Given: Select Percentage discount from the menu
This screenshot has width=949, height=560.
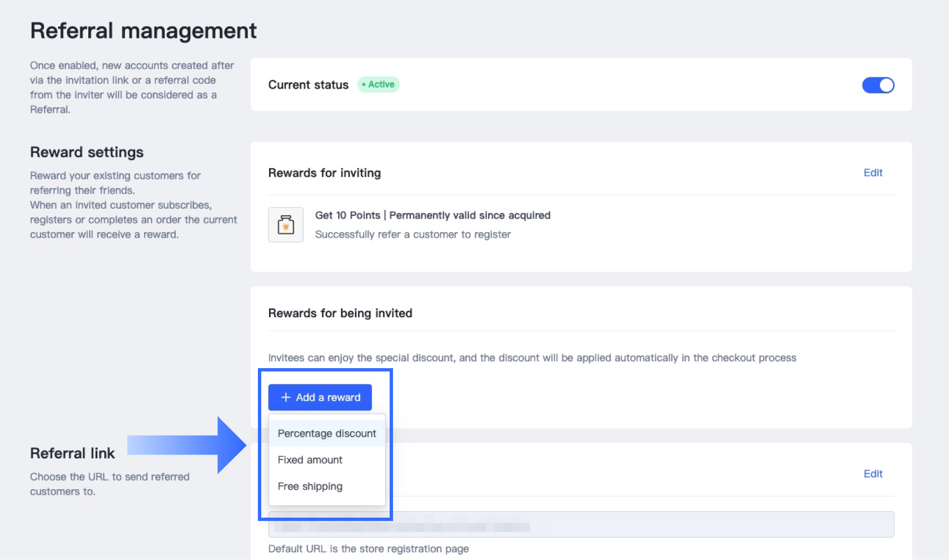Looking at the screenshot, I should [327, 433].
